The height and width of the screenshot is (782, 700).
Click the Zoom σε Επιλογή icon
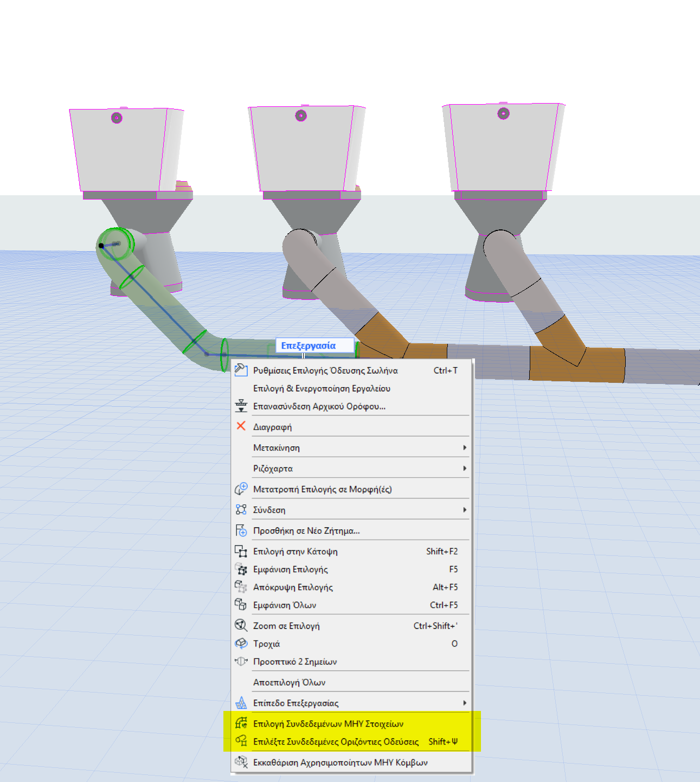241,625
